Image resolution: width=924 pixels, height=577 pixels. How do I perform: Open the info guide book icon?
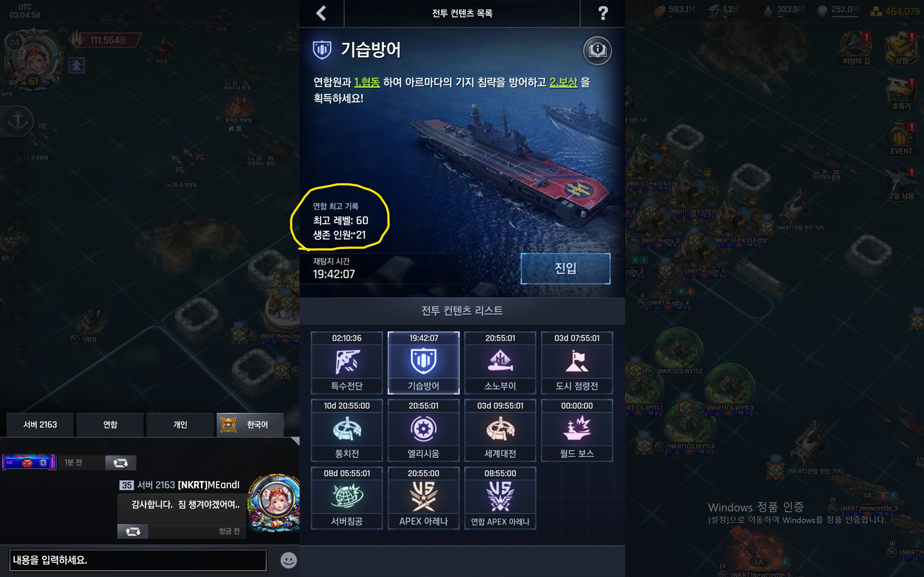pos(597,50)
